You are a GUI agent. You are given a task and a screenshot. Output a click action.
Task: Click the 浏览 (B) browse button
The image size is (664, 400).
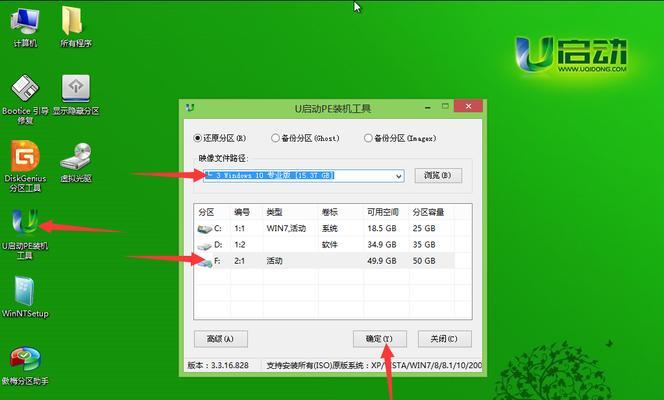click(x=438, y=175)
